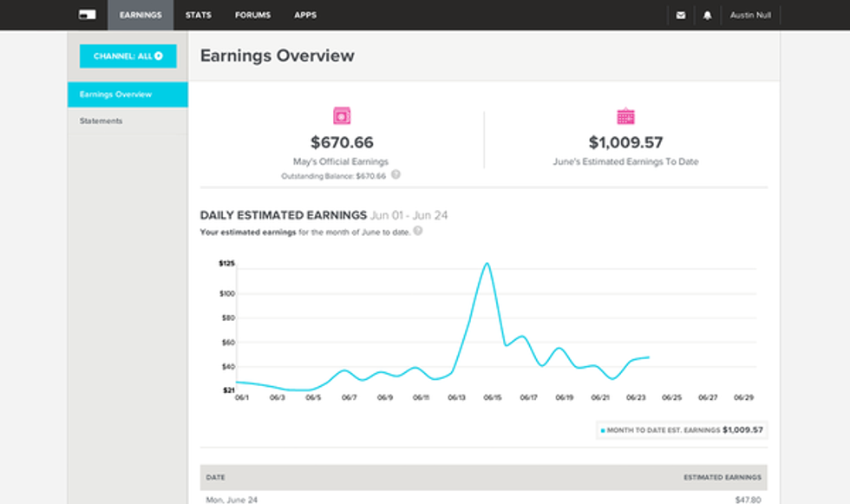The image size is (850, 504).
Task: Click the chart peak near 06/15
Action: pyautogui.click(x=487, y=264)
